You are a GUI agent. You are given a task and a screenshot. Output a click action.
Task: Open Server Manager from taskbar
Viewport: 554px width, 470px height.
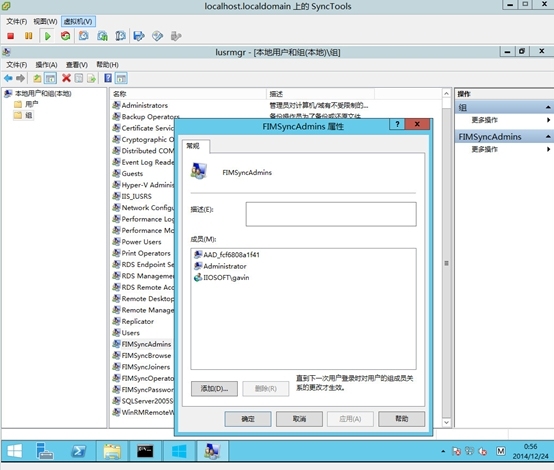tap(45, 451)
